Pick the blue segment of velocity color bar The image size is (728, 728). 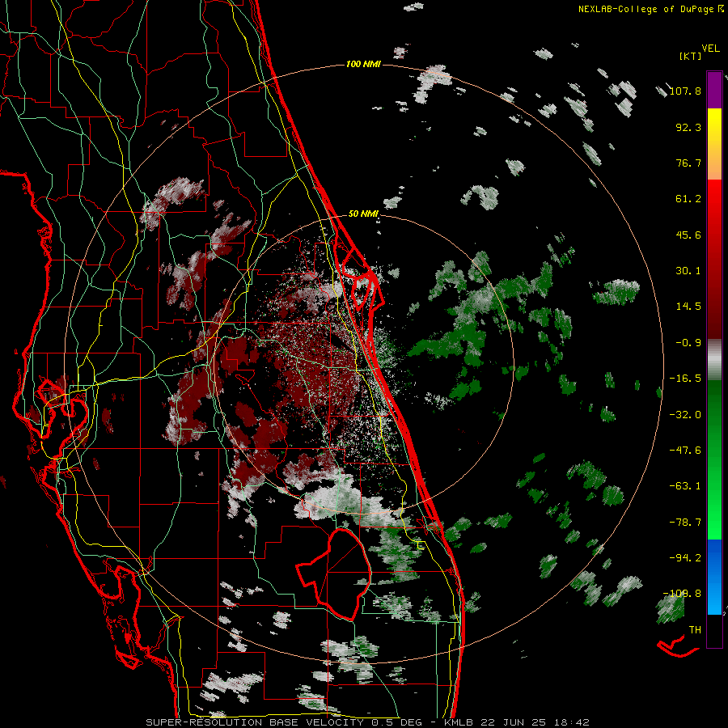(x=714, y=577)
